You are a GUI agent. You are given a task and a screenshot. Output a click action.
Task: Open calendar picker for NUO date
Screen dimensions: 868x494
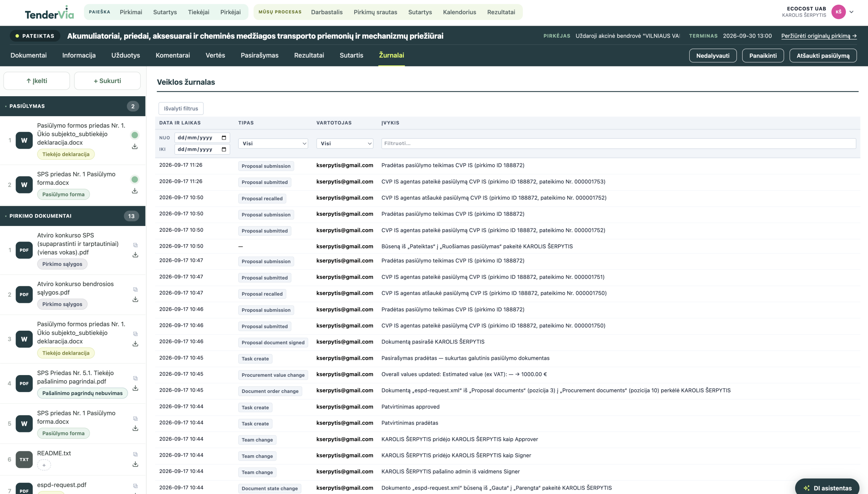[224, 138]
